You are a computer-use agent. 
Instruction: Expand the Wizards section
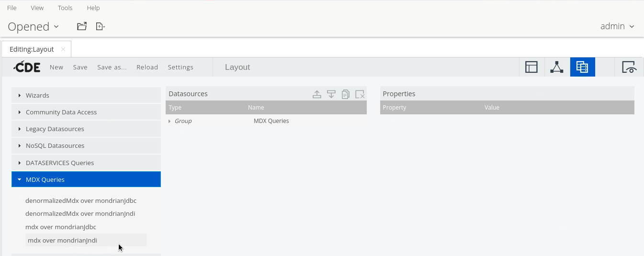click(38, 95)
